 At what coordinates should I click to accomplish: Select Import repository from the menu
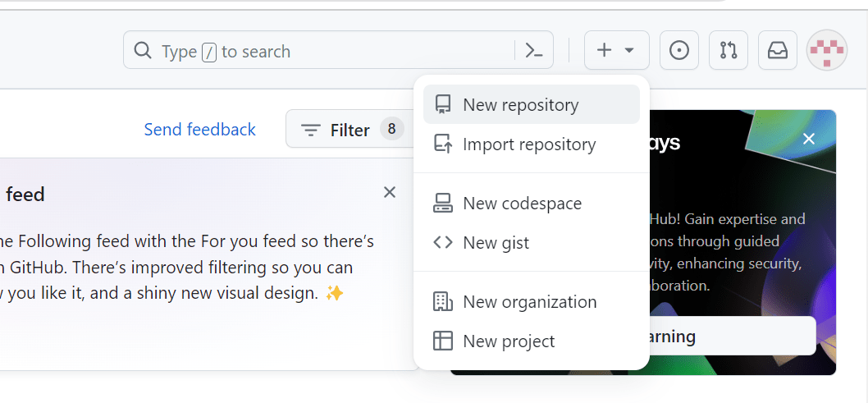click(532, 144)
